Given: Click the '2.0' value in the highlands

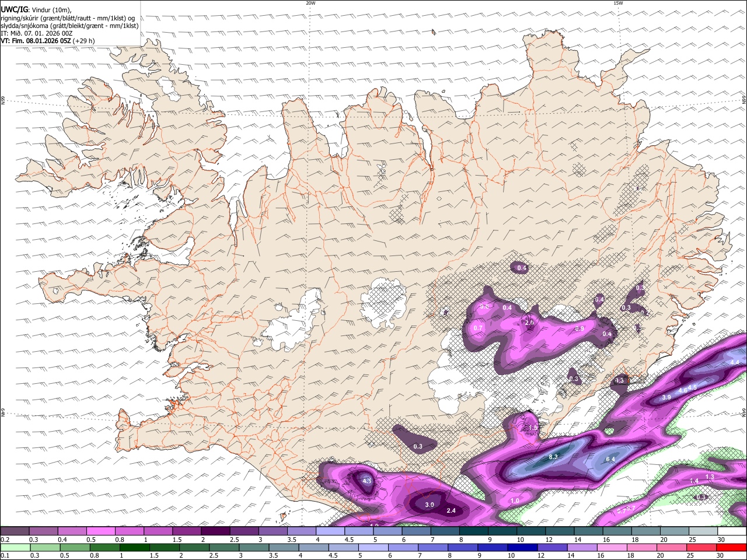Looking at the screenshot, I should (x=529, y=323).
